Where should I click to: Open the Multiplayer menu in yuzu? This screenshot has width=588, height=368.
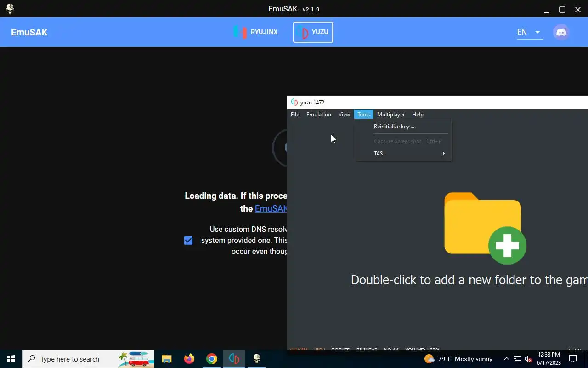tap(391, 115)
